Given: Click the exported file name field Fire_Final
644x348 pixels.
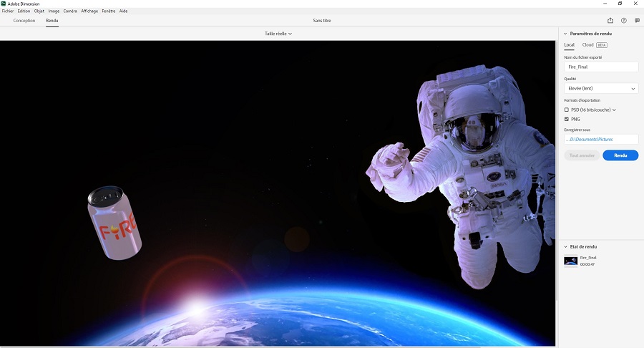Looking at the screenshot, I should coord(601,67).
